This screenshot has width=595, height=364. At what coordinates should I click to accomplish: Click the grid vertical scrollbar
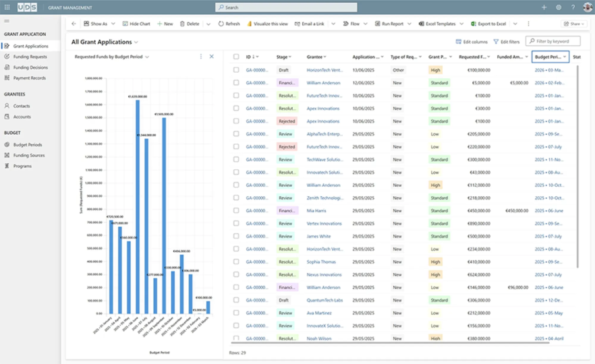point(577,167)
